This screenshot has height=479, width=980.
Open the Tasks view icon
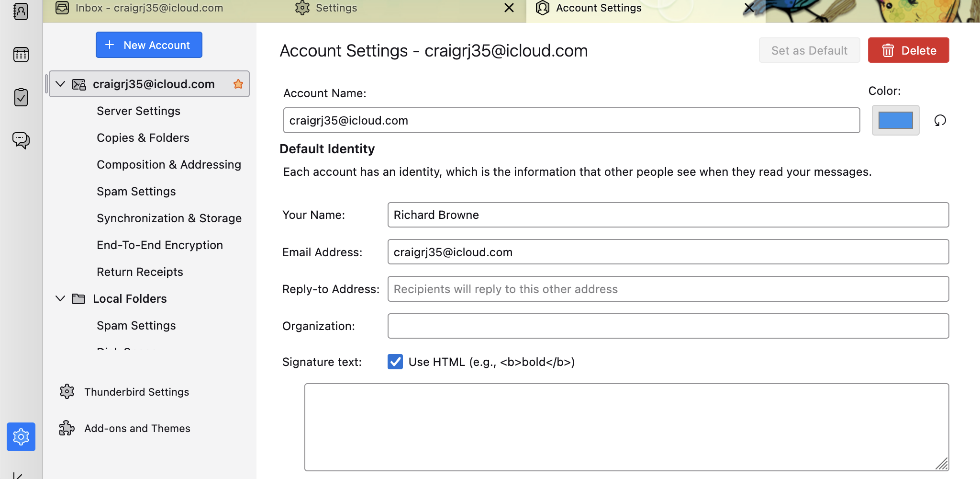pos(21,97)
